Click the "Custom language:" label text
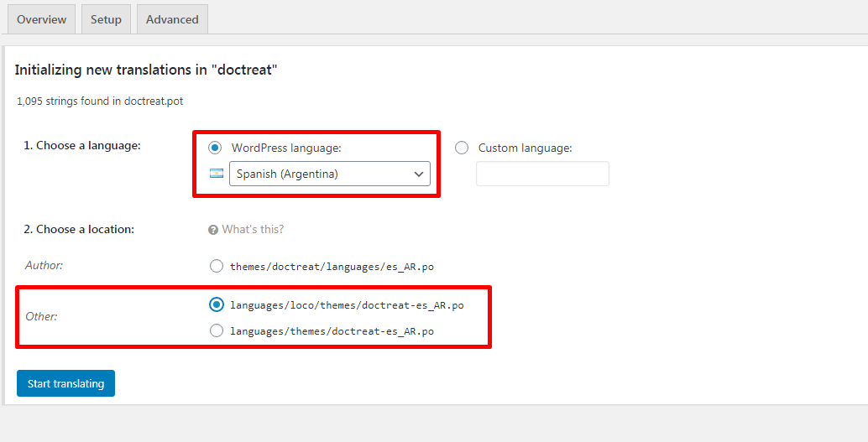868x442 pixels. click(x=526, y=148)
